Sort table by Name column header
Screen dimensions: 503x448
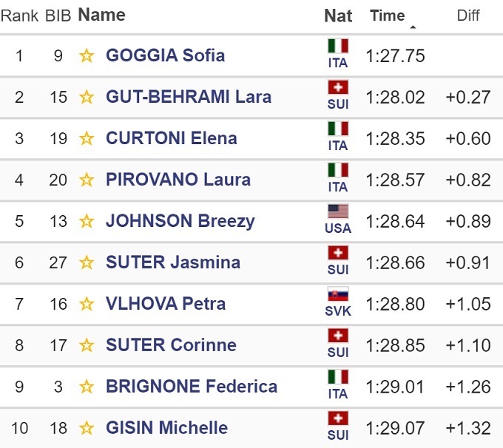pos(101,15)
